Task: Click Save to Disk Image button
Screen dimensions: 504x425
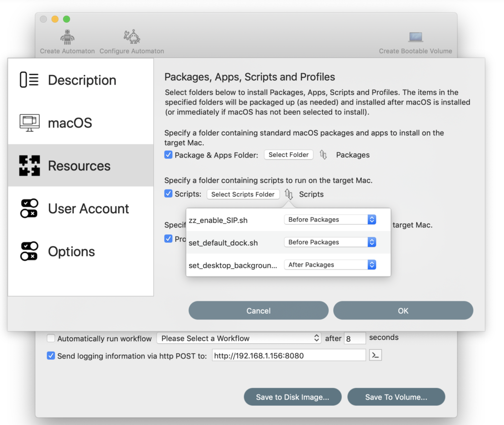Action: click(x=292, y=397)
